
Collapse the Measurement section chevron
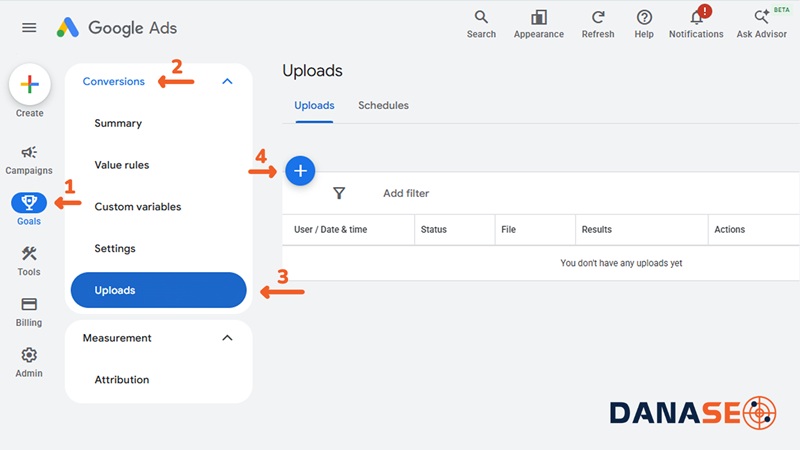228,338
